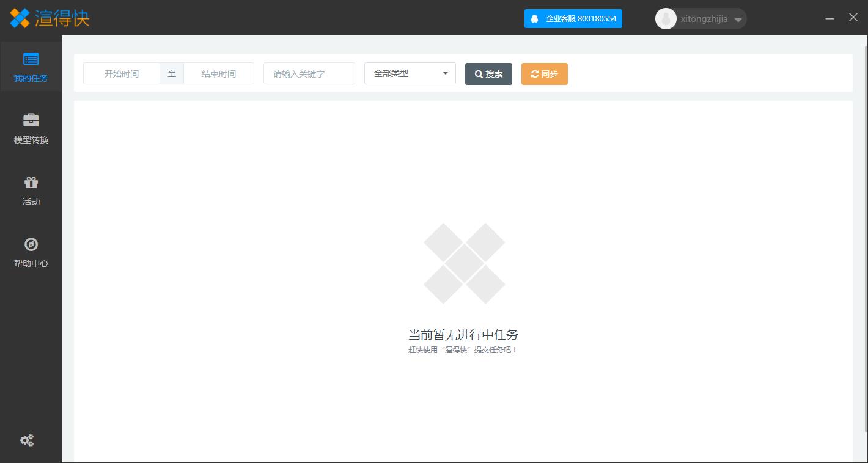
Task: Focus the keyword input (请输入关键字) box
Action: [309, 73]
